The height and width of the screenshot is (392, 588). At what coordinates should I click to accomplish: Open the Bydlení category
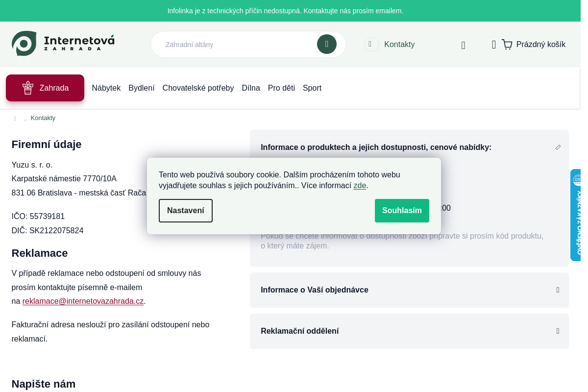click(x=142, y=88)
